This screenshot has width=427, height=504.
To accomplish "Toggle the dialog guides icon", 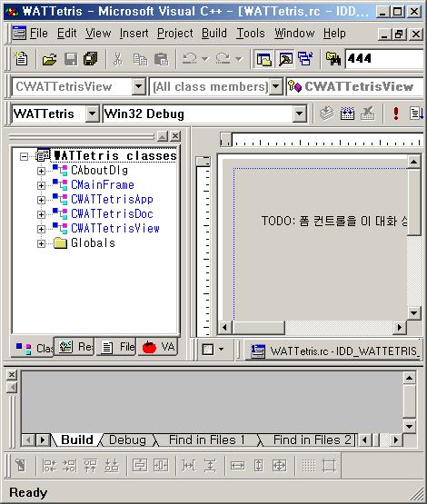I will pos(329,465).
